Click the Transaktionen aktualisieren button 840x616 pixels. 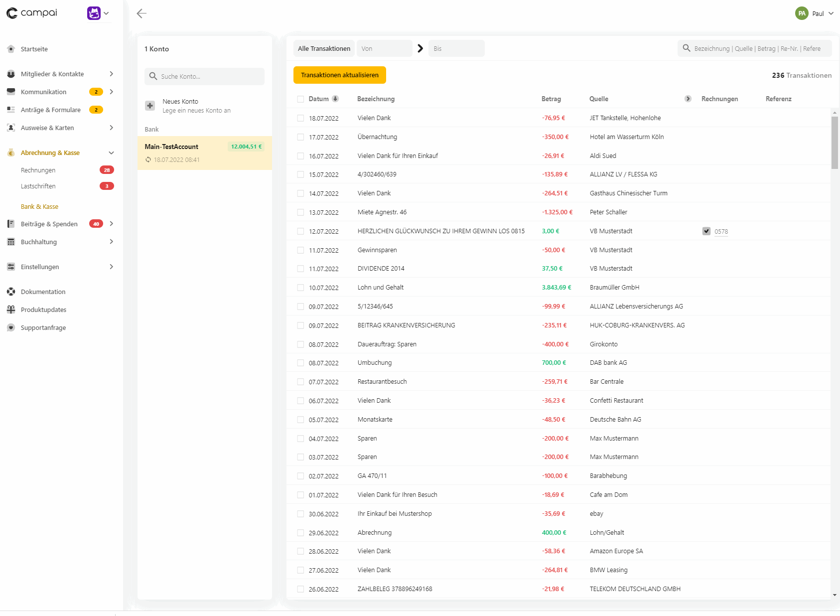[x=339, y=75]
